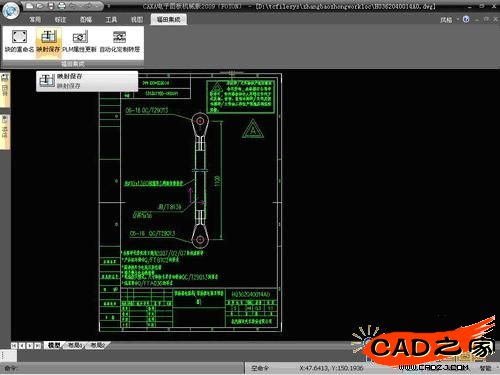Click the highlighted 映射保存 mapping save icon
The image size is (500, 375).
(x=49, y=41)
